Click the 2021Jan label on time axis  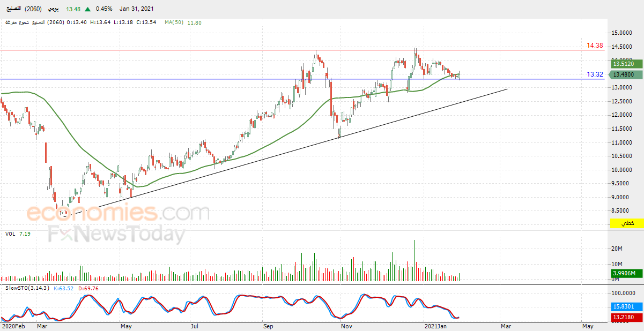pos(435,326)
